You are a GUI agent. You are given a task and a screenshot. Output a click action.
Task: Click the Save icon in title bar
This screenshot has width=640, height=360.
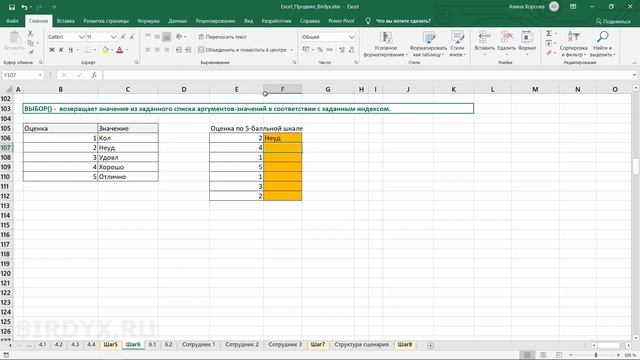12,7
